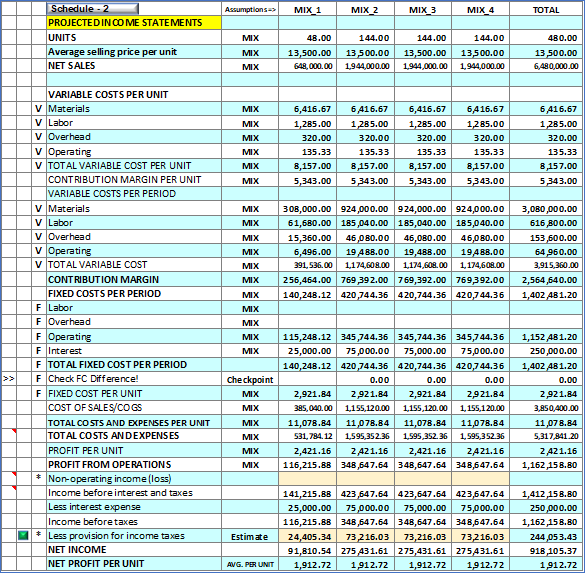585x573 pixels.
Task: Select NET SALES total 6,480,000.00
Action: (x=546, y=66)
